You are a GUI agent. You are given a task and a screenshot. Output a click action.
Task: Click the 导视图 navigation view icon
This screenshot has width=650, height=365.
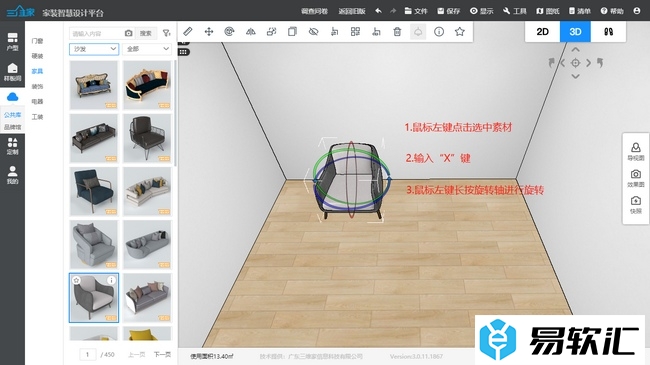tap(636, 152)
